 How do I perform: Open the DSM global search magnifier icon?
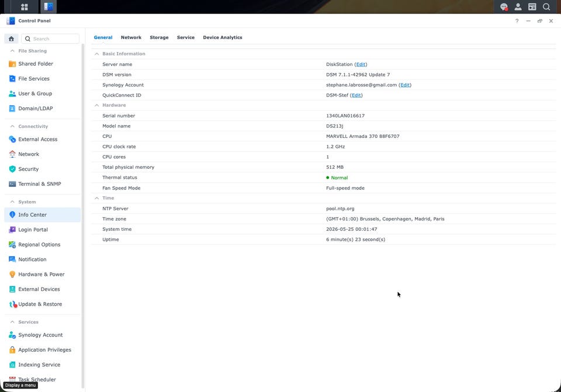coord(546,7)
